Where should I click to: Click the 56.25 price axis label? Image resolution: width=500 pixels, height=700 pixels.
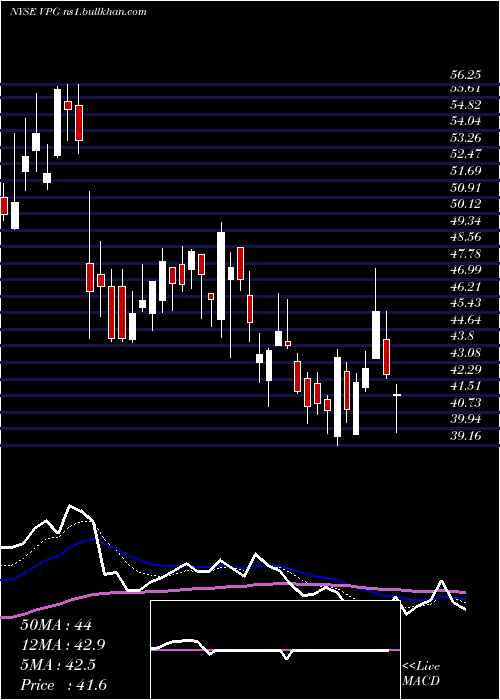[x=466, y=76]
